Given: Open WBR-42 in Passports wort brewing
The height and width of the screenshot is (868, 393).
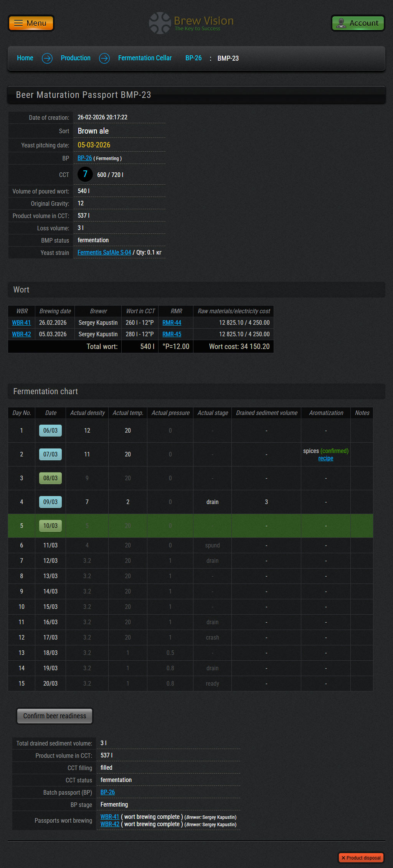Looking at the screenshot, I should click(x=110, y=824).
